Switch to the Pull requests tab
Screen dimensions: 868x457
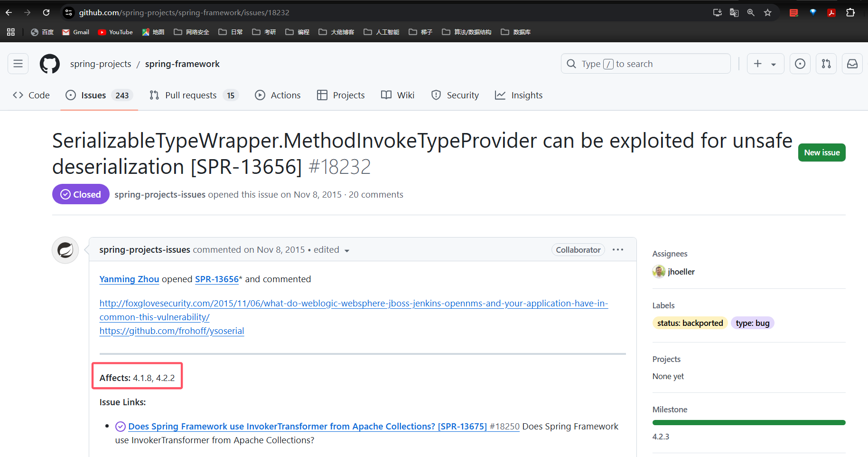[x=194, y=95]
